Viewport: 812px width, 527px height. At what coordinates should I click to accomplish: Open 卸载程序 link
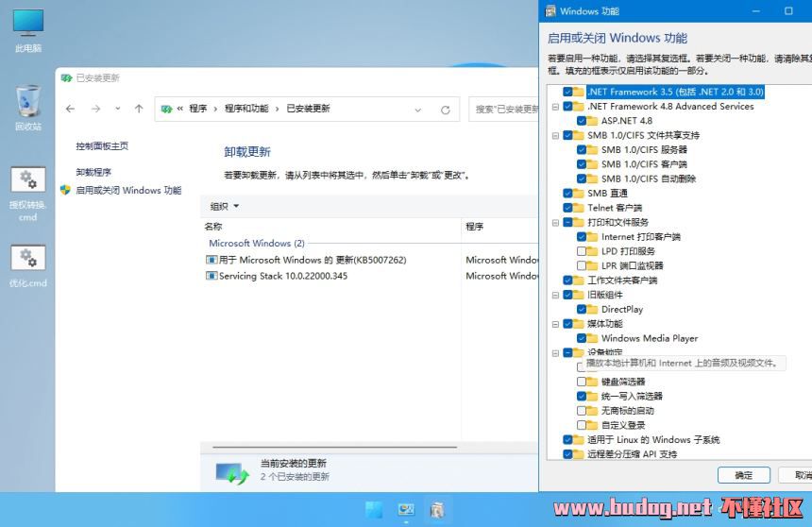click(93, 172)
